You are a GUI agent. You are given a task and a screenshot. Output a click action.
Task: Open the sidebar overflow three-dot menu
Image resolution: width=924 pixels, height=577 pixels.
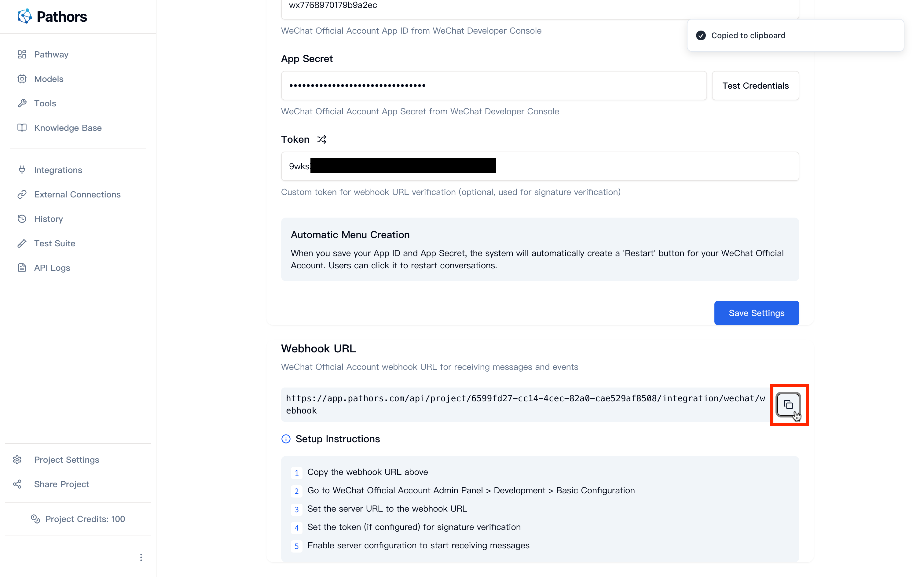141,557
